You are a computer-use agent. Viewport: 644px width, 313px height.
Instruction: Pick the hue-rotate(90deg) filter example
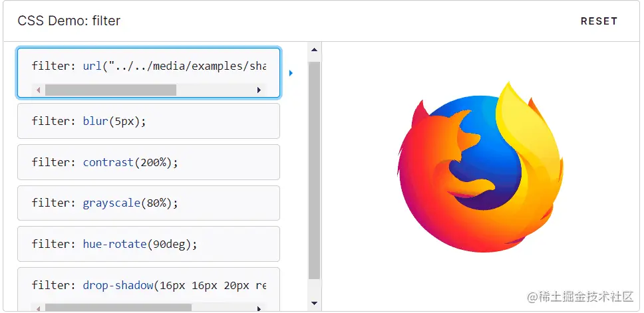(x=148, y=244)
